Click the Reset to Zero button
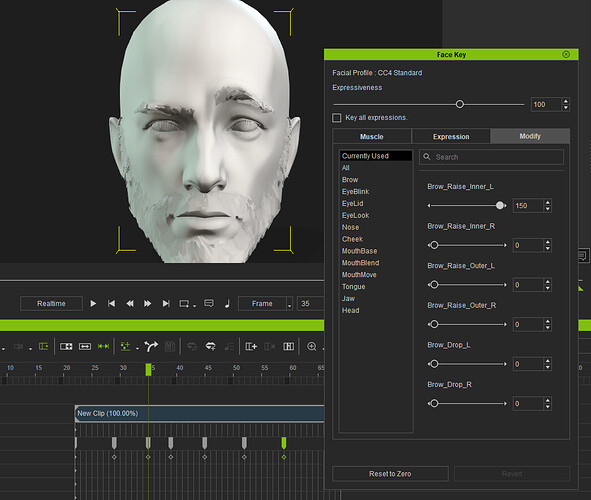 click(390, 474)
